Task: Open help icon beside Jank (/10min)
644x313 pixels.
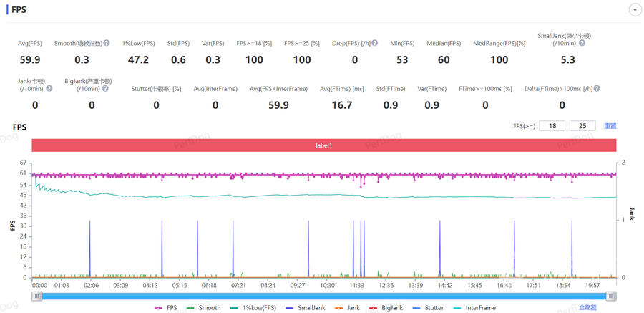Action: (49, 88)
